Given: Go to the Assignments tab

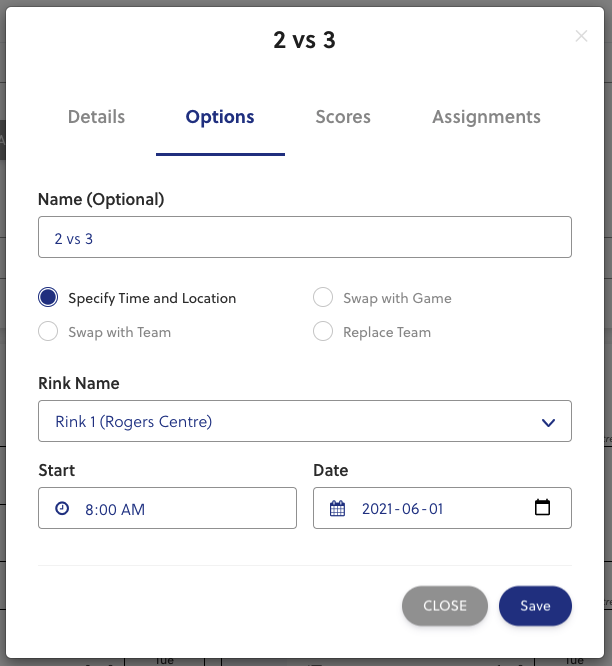Looking at the screenshot, I should 486,117.
